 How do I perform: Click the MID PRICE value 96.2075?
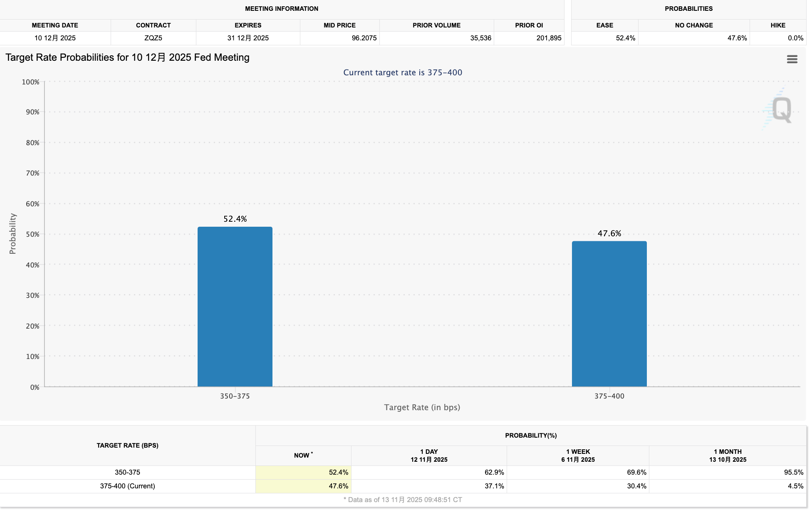[x=364, y=38]
